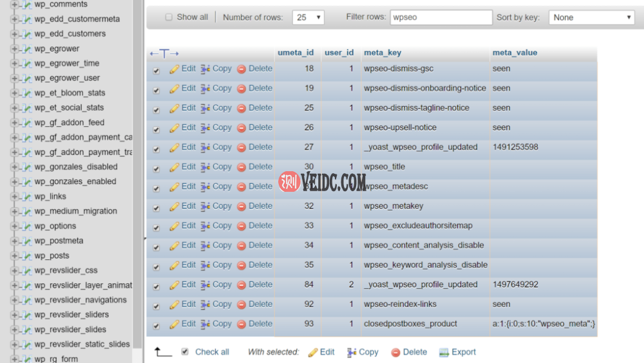Click pencil Edit icon for wpseo-upsell-notice row
Image resolution: width=644 pixels, height=363 pixels.
174,128
